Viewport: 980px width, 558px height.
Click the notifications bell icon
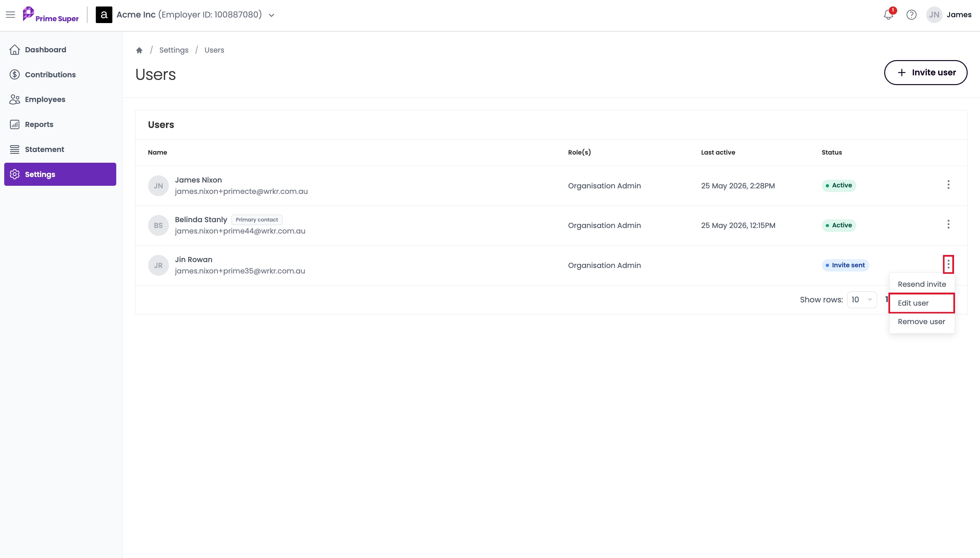888,15
